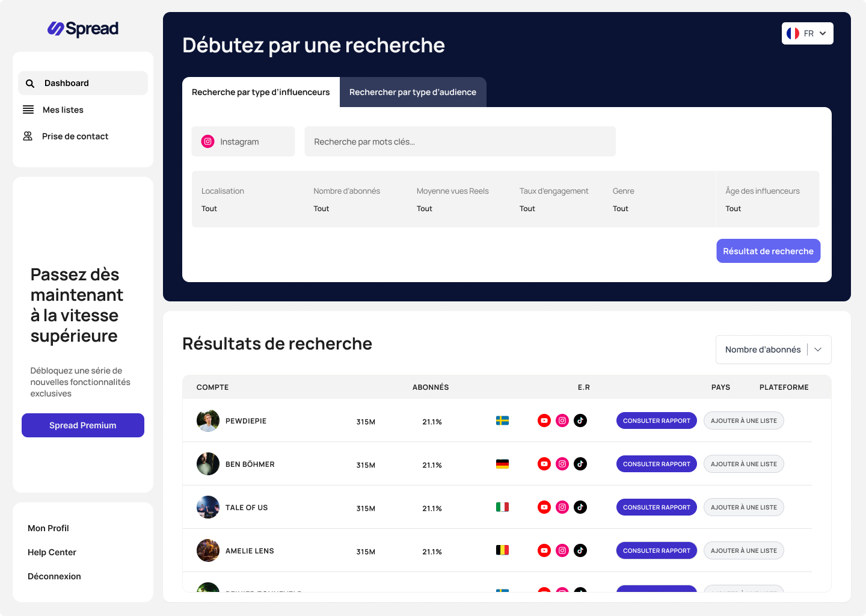Screen dimensions: 866x616
Task: Click Sweden flag in PEWDIEPIE row
Action: pyautogui.click(x=502, y=420)
